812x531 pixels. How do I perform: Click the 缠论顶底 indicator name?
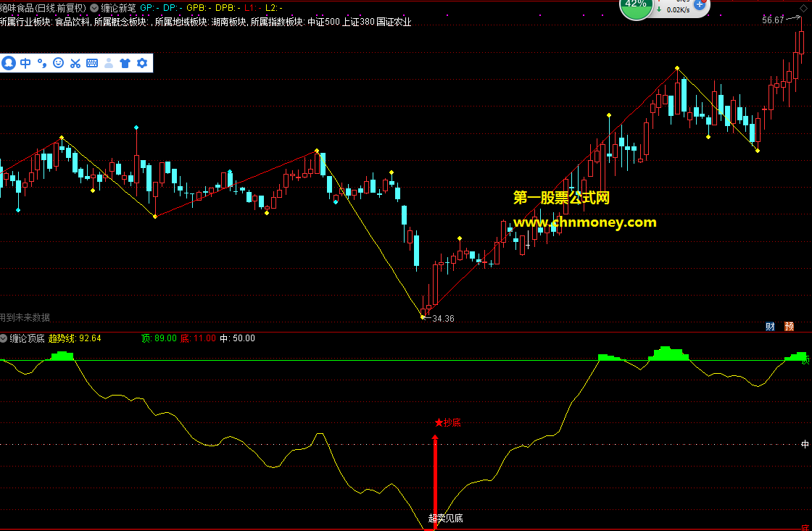click(x=27, y=338)
